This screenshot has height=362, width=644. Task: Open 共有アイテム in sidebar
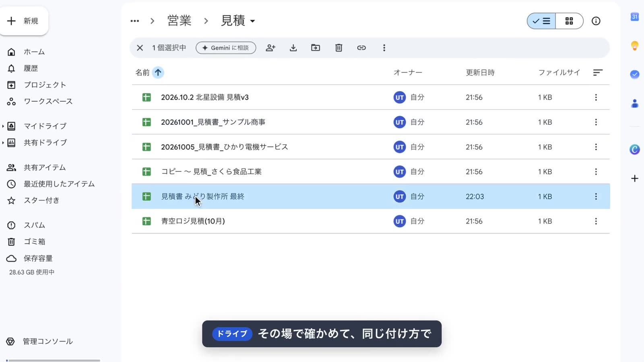(x=37, y=167)
